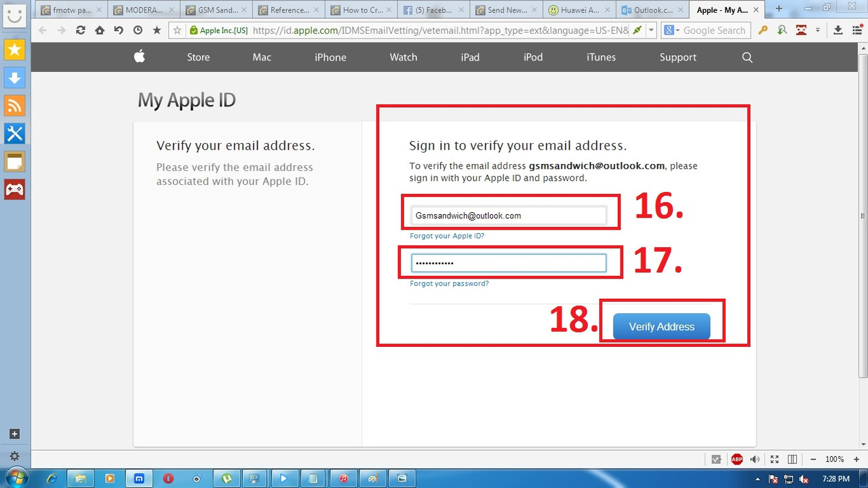Open the iPod menu item
868x488 pixels.
pyautogui.click(x=533, y=58)
